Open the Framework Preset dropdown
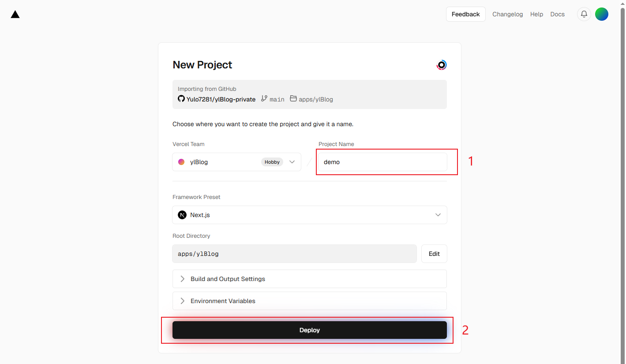626x364 pixels. coord(309,215)
